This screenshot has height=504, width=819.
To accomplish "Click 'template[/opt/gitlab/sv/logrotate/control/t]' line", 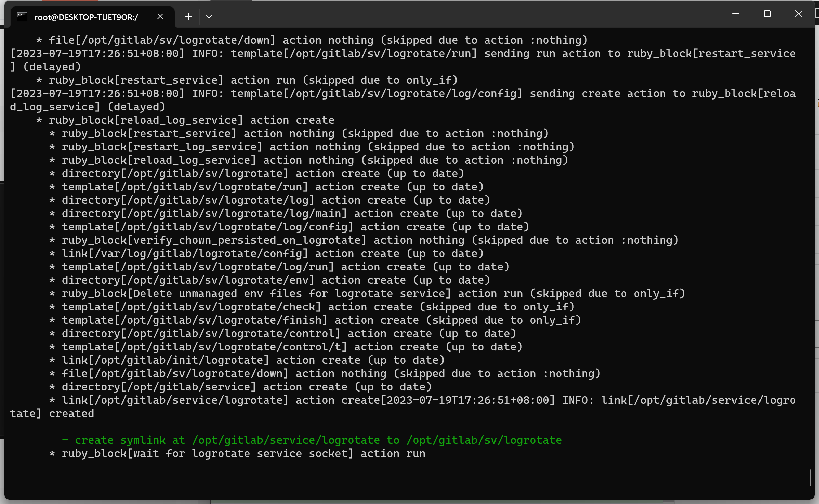I will [x=286, y=347].
